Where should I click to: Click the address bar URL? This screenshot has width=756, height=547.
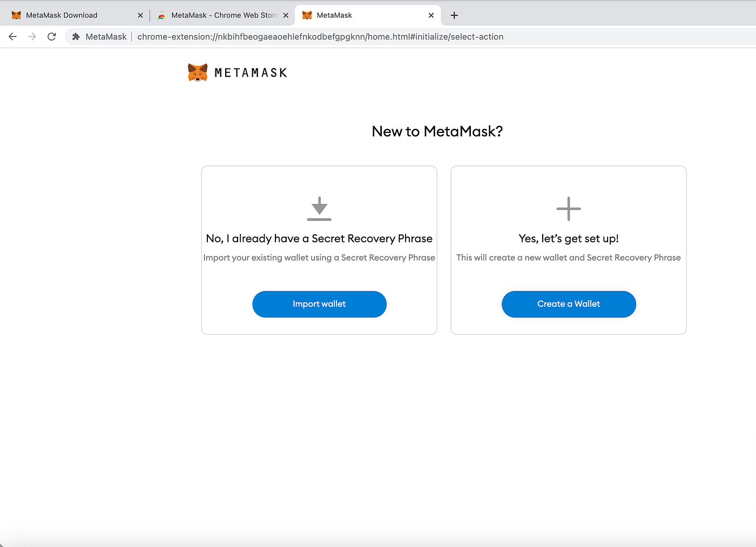coord(320,37)
